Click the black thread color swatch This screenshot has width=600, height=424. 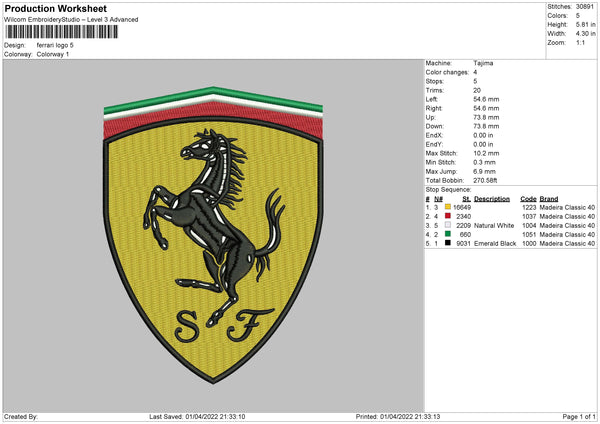[x=448, y=243]
